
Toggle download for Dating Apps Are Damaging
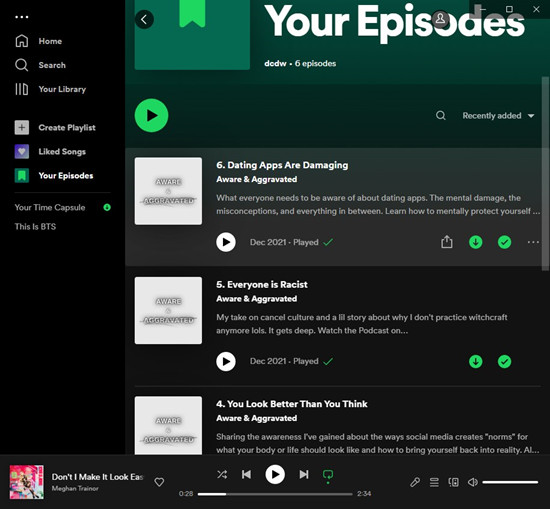click(476, 242)
